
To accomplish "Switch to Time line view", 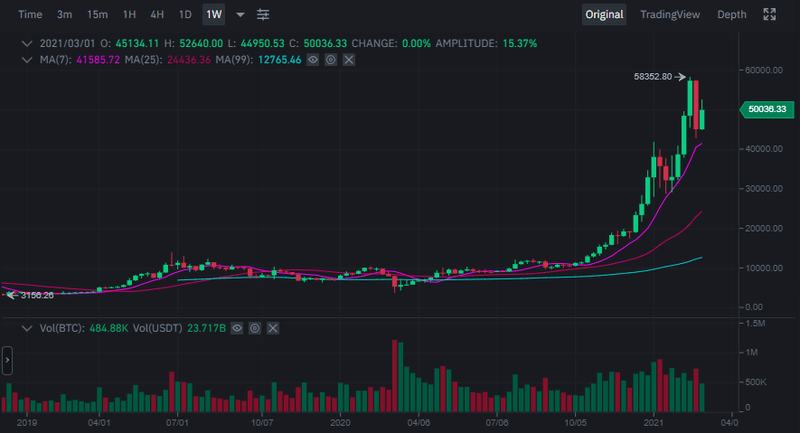I will click(30, 15).
